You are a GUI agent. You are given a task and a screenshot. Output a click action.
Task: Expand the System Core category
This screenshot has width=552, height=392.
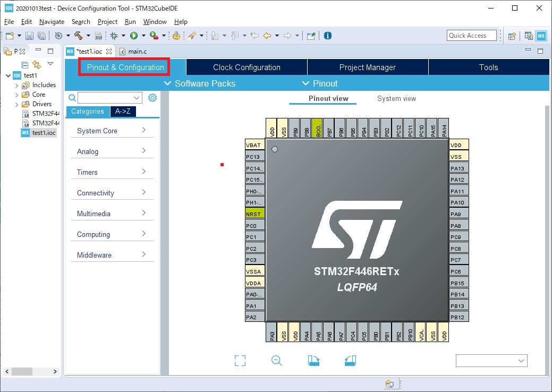[112, 131]
